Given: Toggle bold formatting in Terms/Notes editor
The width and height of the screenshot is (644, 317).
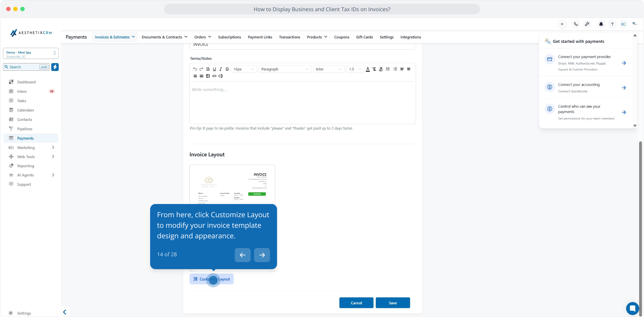Looking at the screenshot, I should pos(208,69).
